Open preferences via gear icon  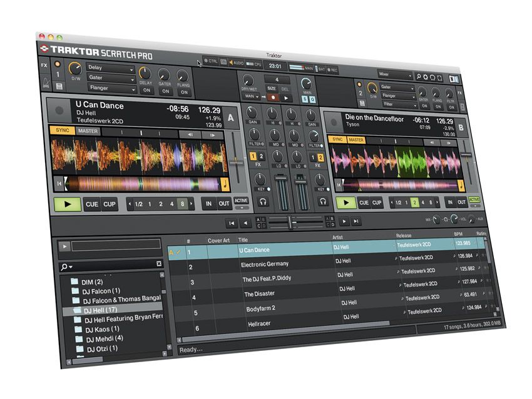click(x=426, y=77)
